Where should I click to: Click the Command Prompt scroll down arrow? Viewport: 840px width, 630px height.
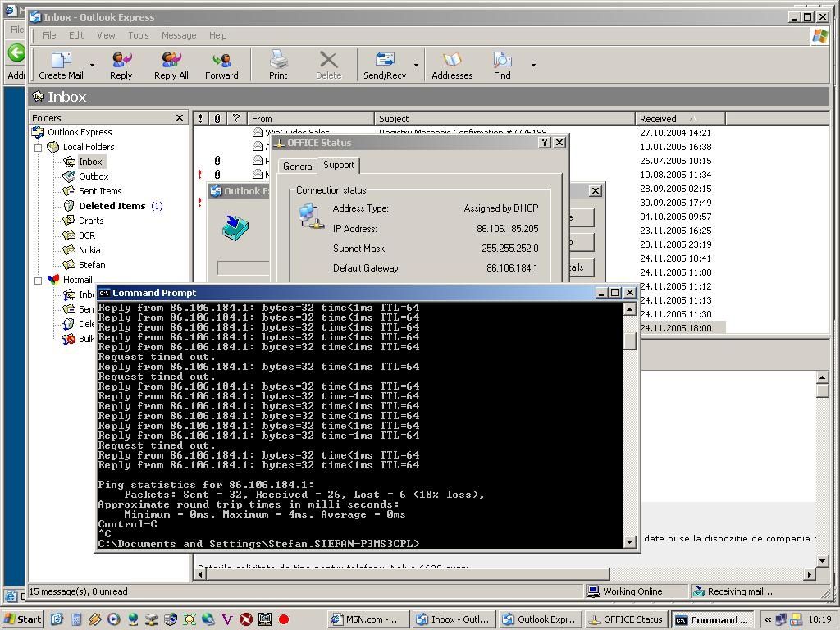pyautogui.click(x=630, y=542)
